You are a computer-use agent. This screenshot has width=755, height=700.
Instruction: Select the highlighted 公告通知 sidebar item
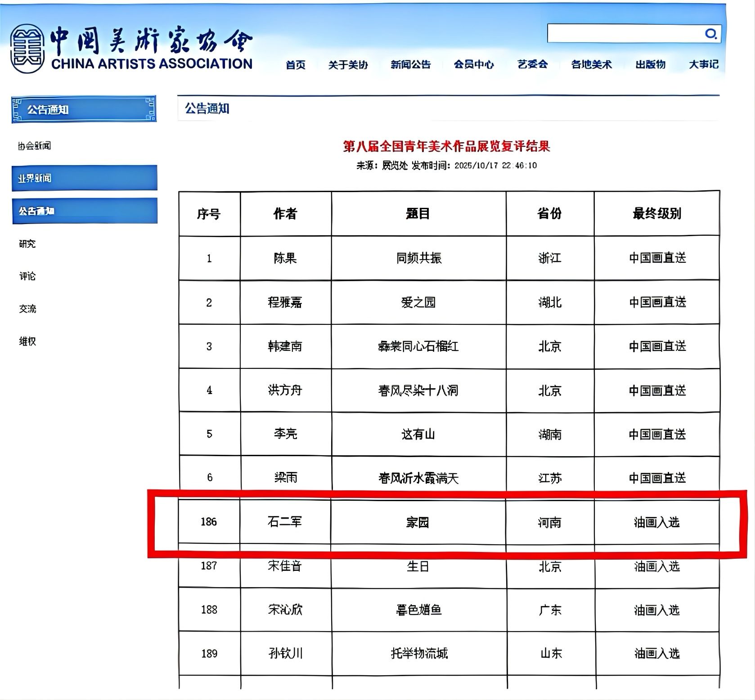tap(85, 211)
